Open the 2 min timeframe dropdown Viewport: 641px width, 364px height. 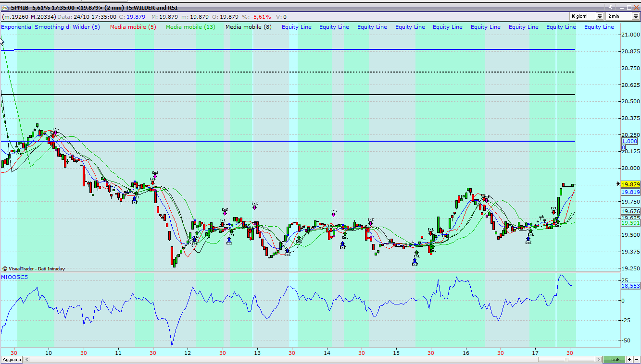click(637, 16)
